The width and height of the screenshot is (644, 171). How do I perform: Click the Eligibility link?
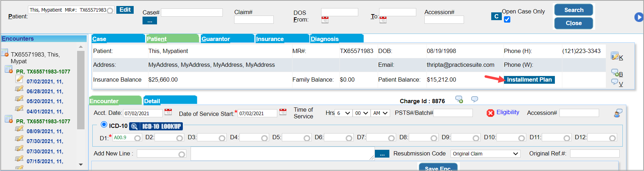pyautogui.click(x=508, y=112)
